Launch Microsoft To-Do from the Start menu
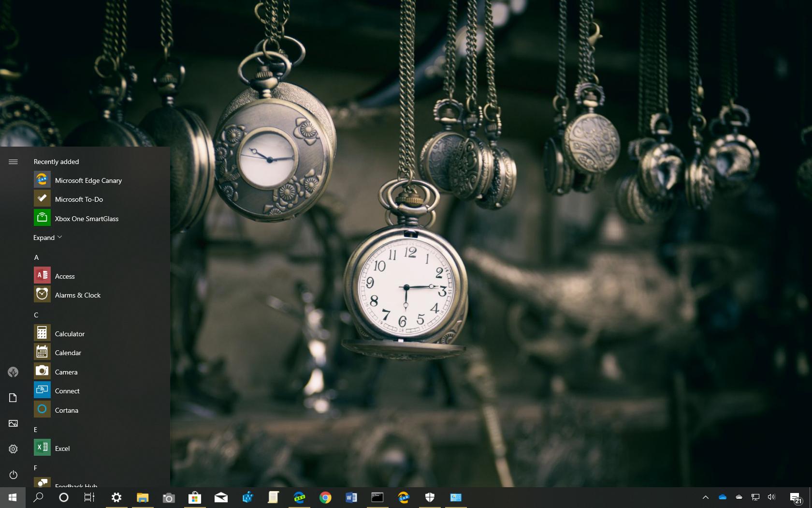Image resolution: width=812 pixels, height=508 pixels. 79,199
